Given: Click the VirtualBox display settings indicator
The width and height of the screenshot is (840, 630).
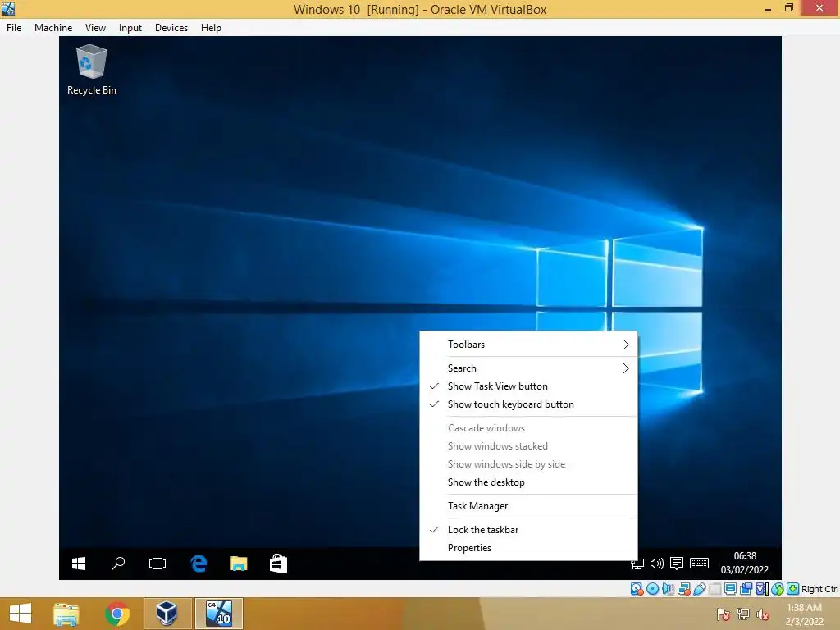Looking at the screenshot, I should 730,589.
